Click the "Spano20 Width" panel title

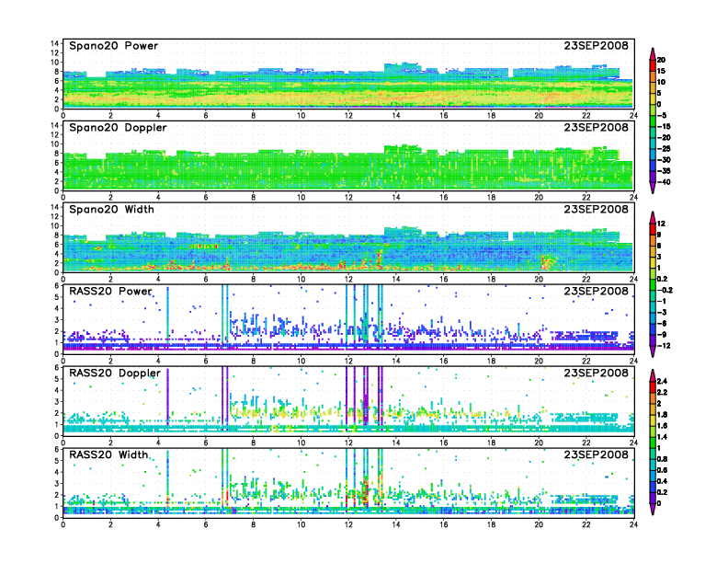[111, 210]
